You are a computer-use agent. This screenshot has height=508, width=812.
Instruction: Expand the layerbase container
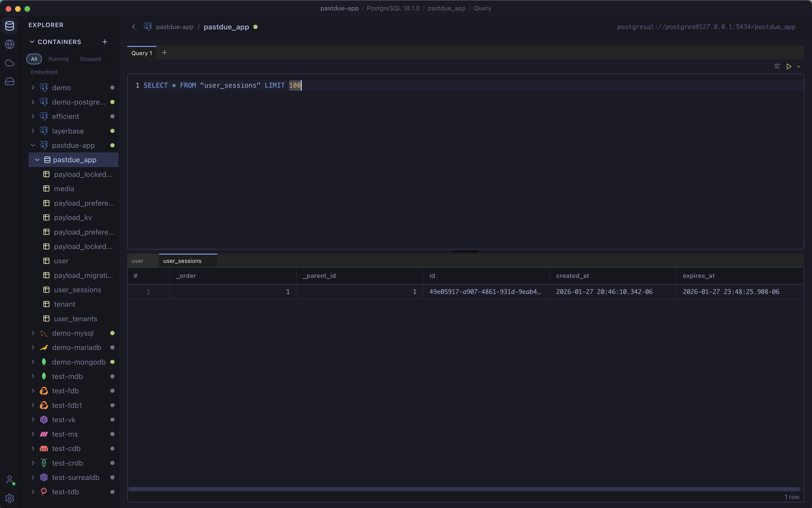(x=33, y=131)
